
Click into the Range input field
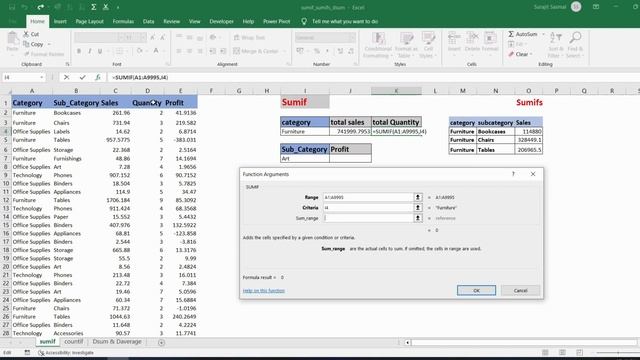click(368, 197)
